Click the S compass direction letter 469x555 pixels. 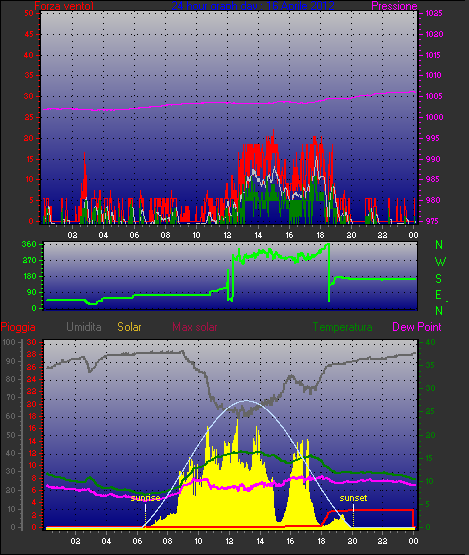(439, 279)
